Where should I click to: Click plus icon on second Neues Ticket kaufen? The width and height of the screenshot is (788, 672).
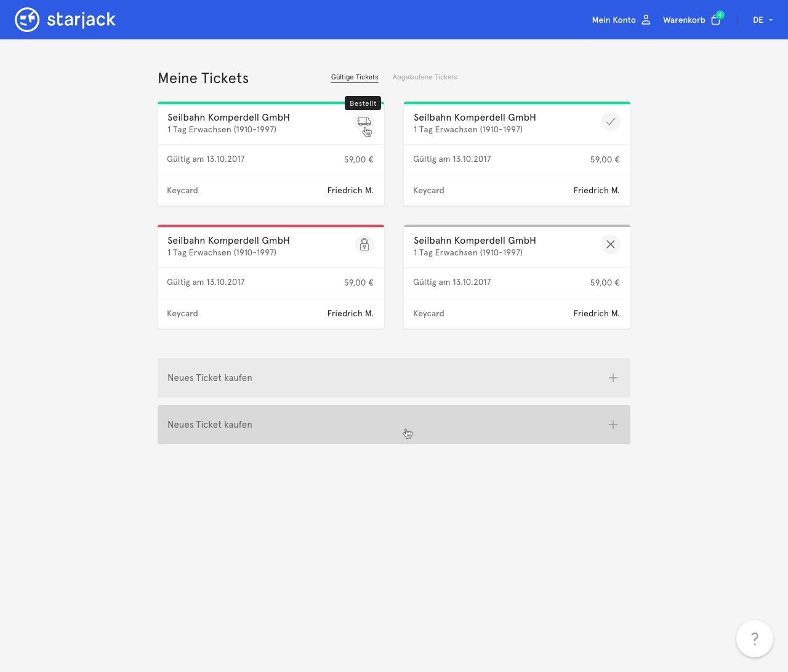tap(613, 425)
